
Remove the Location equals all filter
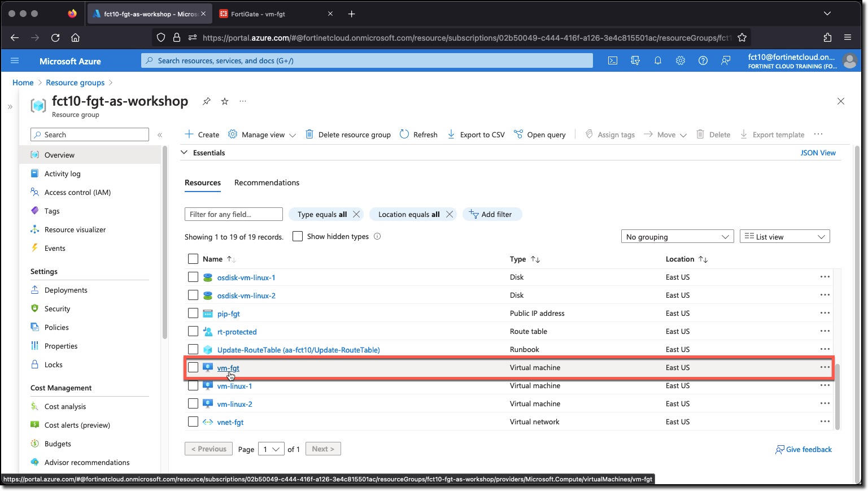tap(450, 214)
